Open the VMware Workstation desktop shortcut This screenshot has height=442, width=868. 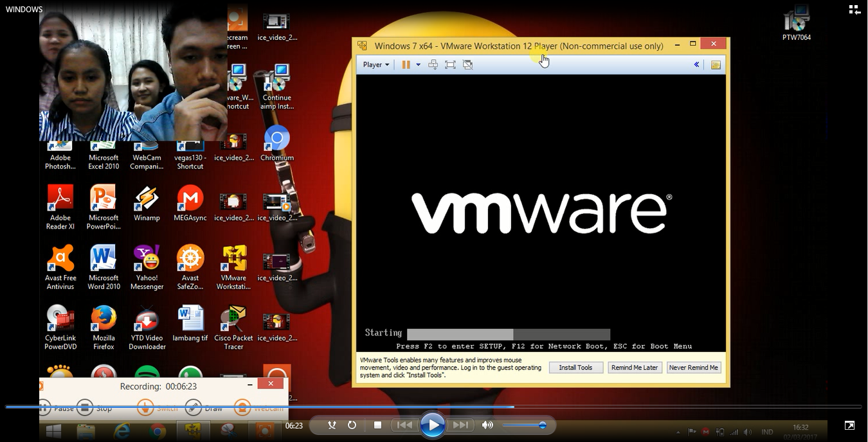pos(233,267)
